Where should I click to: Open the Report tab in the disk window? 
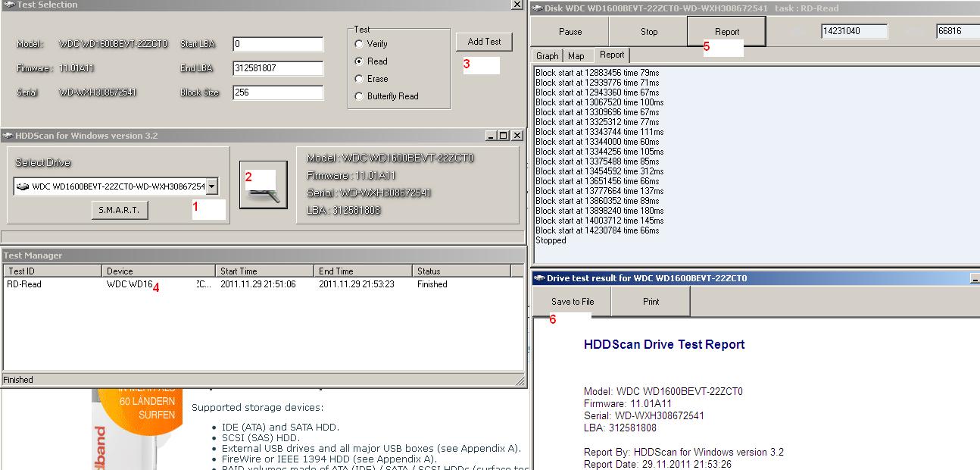(x=611, y=55)
